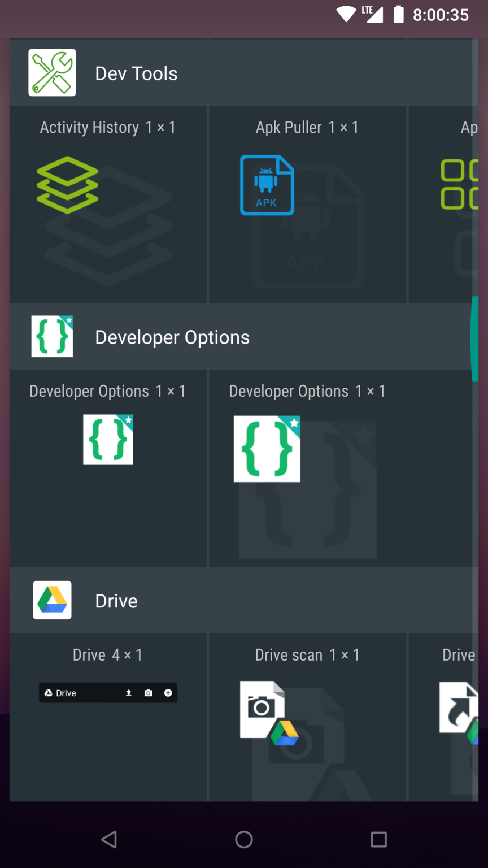Tap the Android home circle button
Image resolution: width=488 pixels, height=868 pixels.
pos(244,839)
